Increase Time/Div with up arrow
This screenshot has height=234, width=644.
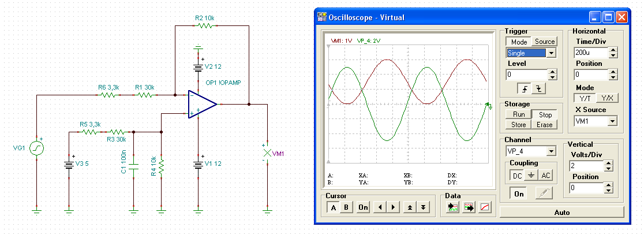(613, 50)
